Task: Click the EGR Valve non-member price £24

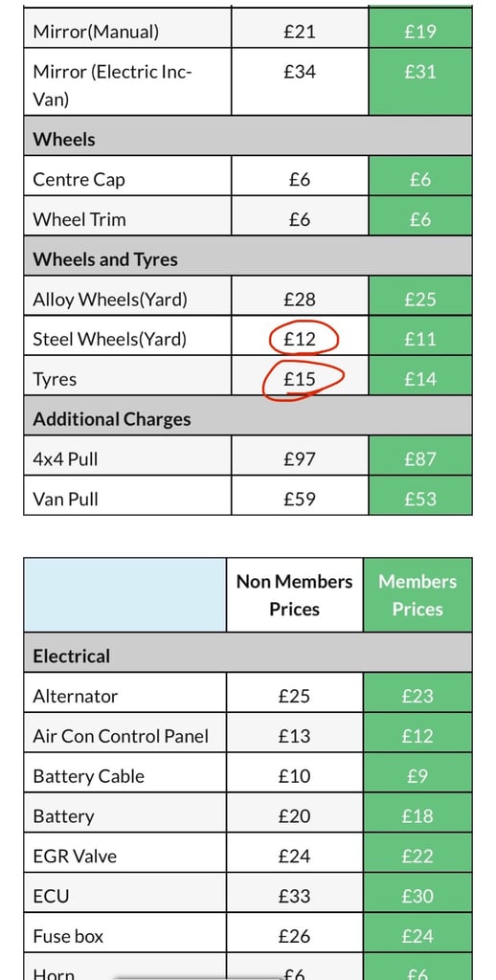Action: (x=295, y=857)
